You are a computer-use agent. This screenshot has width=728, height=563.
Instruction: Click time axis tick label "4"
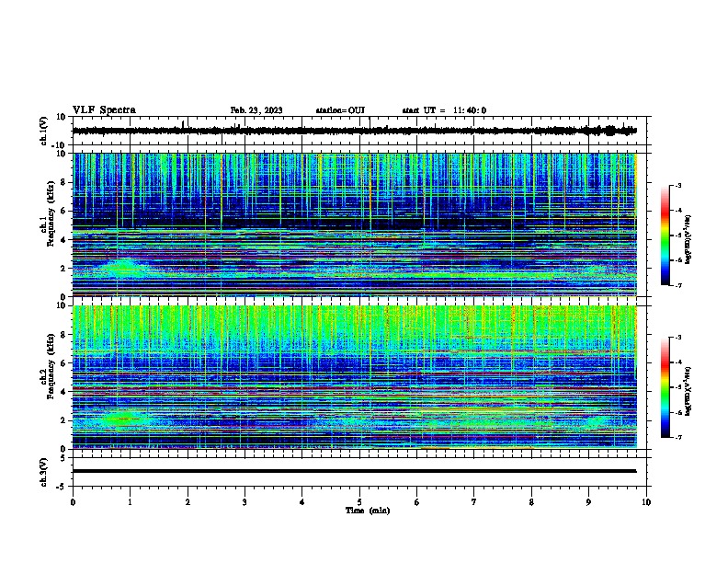coord(302,502)
